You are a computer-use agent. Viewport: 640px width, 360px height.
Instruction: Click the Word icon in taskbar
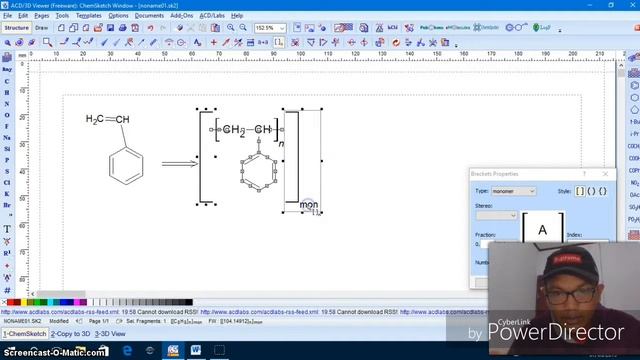[x=196, y=350]
